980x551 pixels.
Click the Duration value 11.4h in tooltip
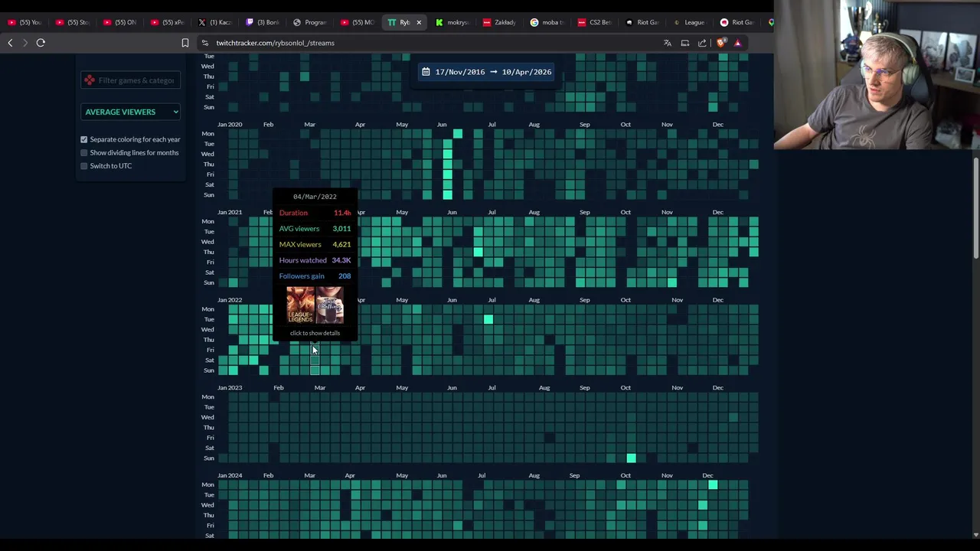(342, 213)
